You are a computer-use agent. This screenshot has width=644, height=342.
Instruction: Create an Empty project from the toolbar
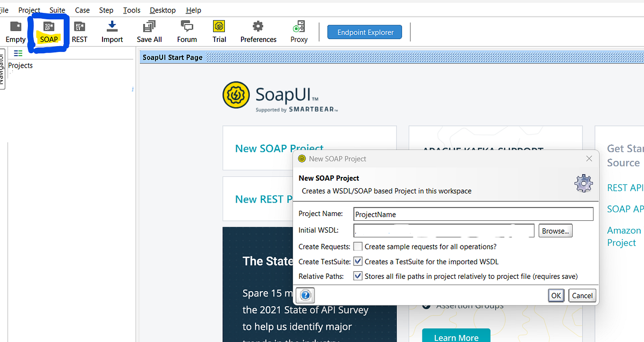[x=14, y=31]
